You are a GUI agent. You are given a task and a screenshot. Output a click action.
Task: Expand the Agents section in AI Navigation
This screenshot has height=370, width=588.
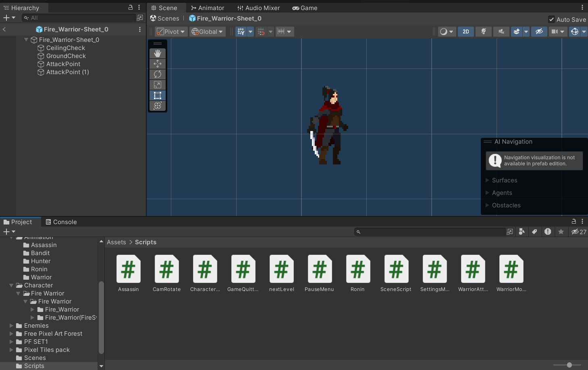(x=487, y=193)
